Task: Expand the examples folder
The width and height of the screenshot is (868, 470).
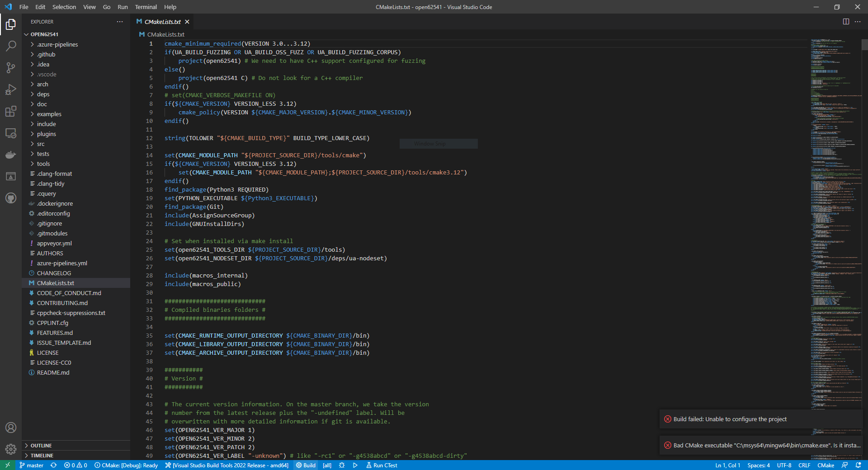Action: click(x=48, y=114)
